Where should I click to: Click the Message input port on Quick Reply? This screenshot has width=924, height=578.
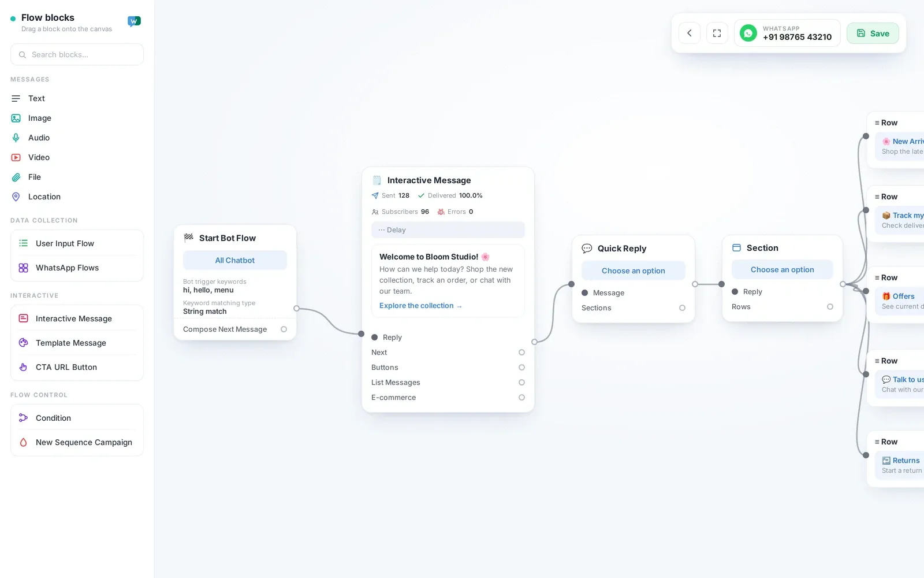(584, 293)
